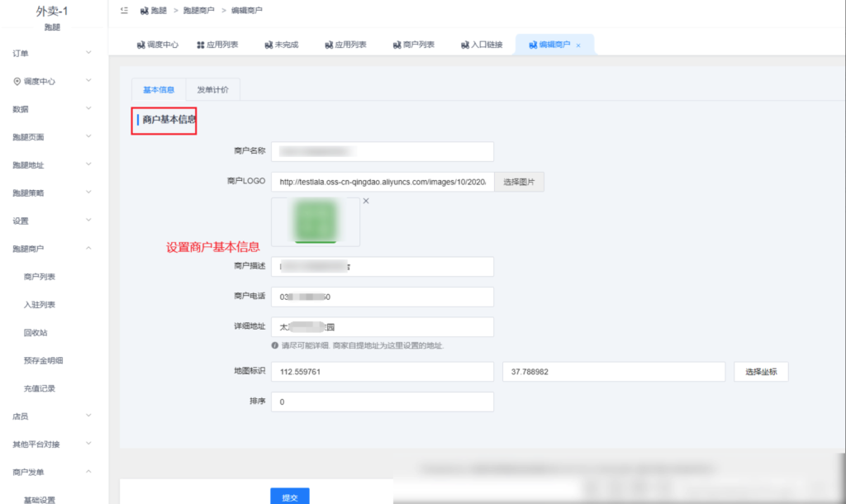Click the 跑腿 breadcrumb icon in the header
Image resolution: width=846 pixels, height=504 pixels.
[146, 11]
